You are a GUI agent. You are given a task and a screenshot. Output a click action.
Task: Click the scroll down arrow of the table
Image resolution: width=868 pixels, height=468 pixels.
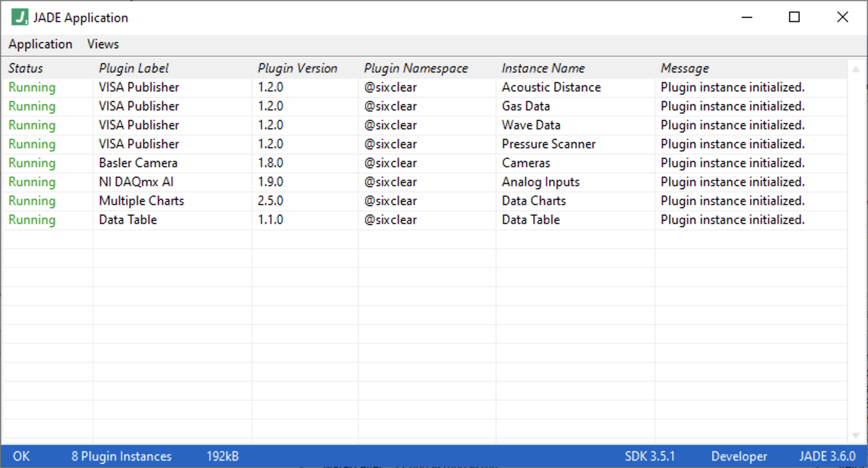tap(856, 436)
